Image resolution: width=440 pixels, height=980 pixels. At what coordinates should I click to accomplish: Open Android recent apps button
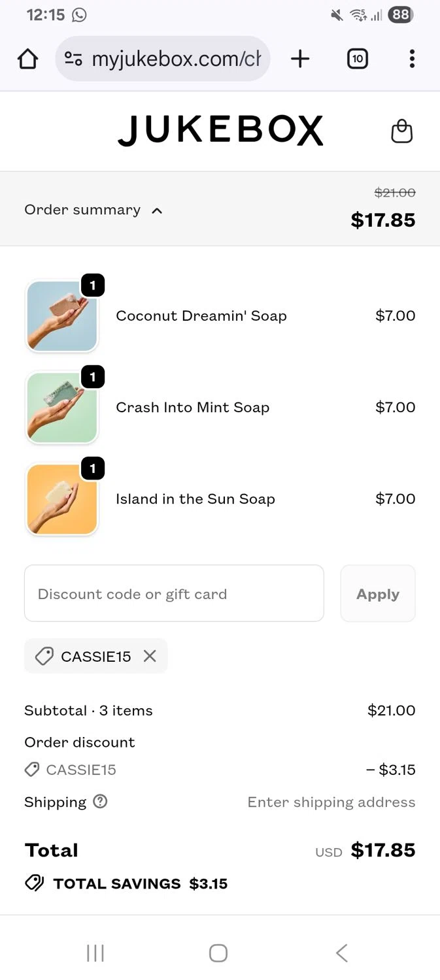[x=95, y=953]
